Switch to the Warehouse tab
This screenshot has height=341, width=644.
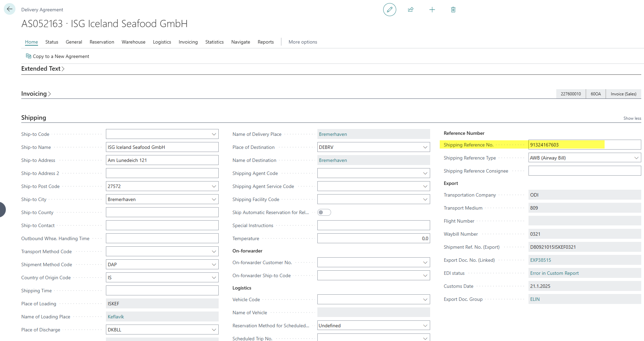tap(133, 42)
